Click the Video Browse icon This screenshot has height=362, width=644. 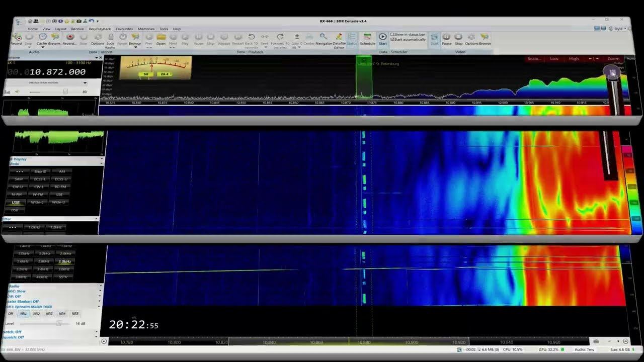pyautogui.click(x=485, y=37)
